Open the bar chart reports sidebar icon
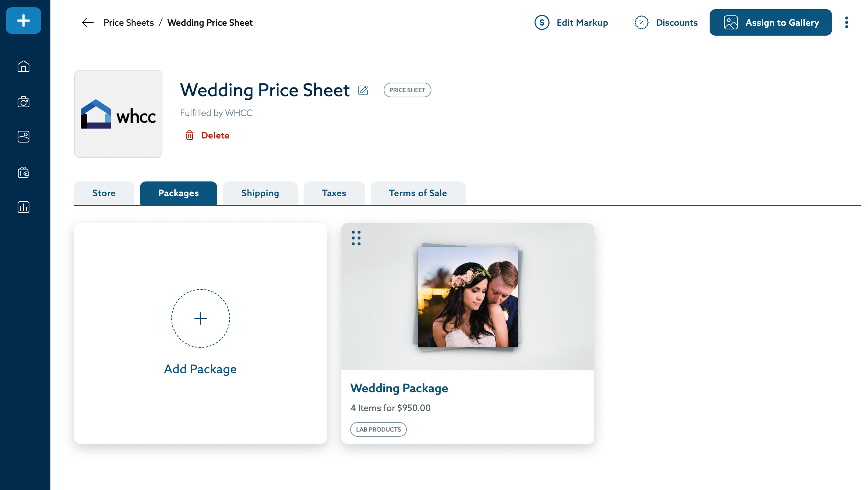 click(24, 207)
